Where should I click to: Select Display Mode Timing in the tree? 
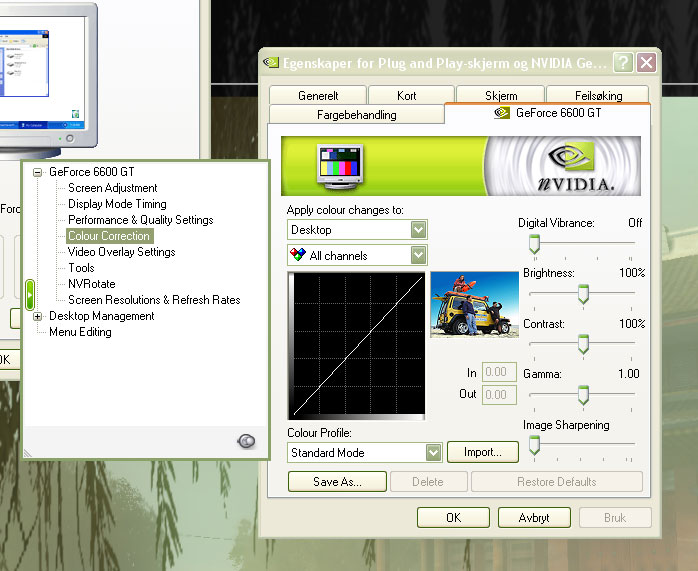(117, 204)
